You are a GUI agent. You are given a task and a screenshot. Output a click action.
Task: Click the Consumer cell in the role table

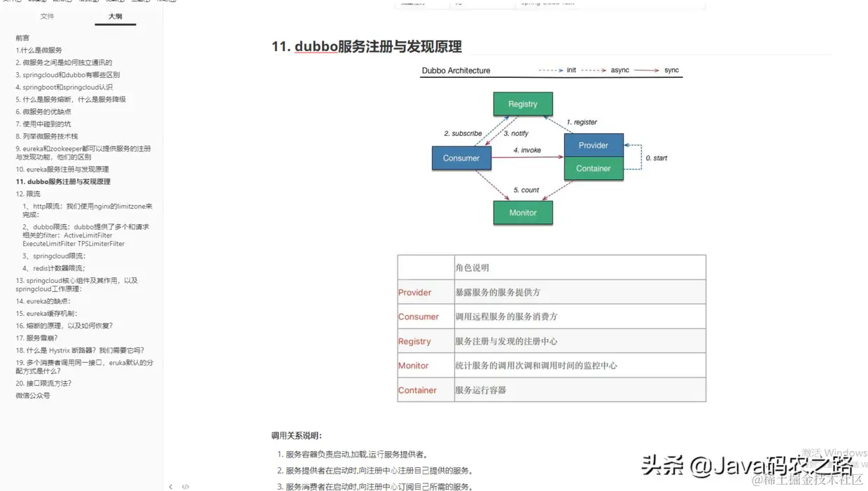[x=426, y=317]
